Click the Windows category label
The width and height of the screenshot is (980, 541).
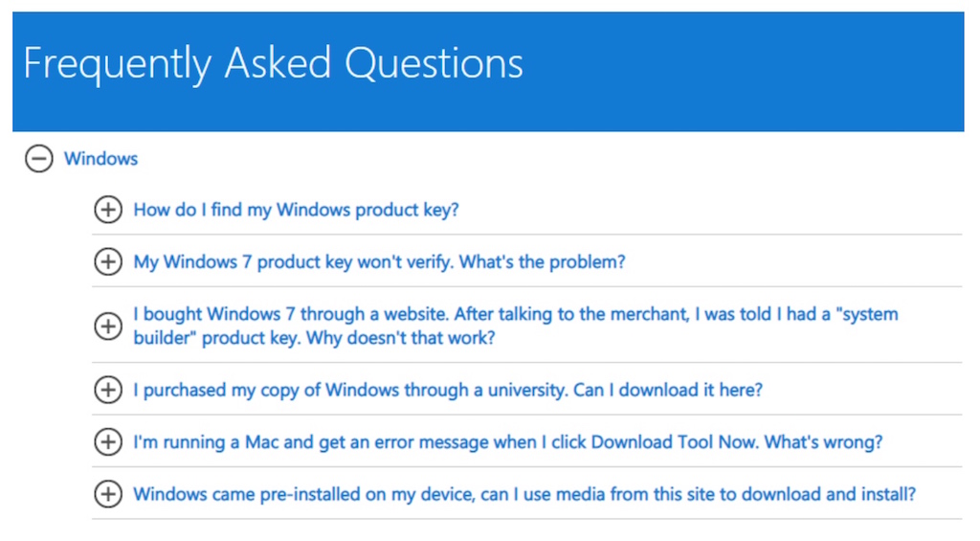coord(100,159)
